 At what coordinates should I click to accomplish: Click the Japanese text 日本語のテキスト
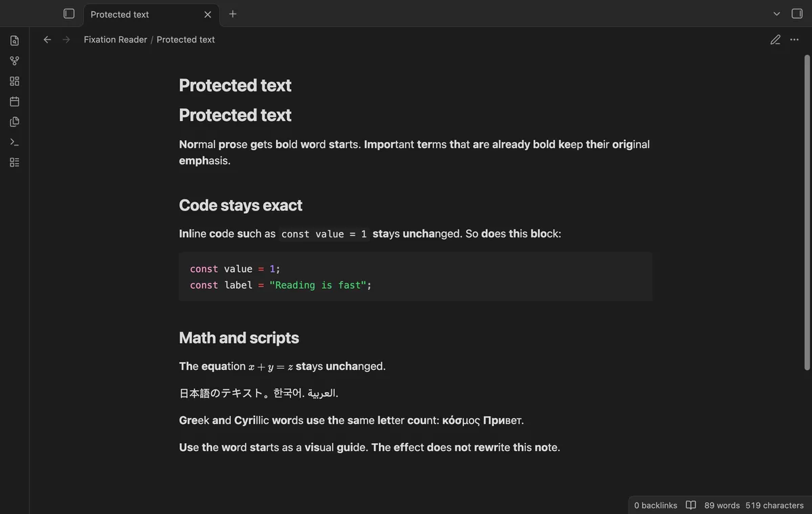pyautogui.click(x=221, y=393)
